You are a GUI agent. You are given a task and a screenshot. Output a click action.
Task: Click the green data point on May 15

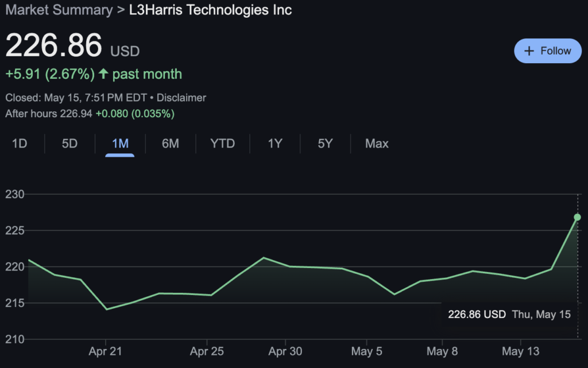[578, 218]
